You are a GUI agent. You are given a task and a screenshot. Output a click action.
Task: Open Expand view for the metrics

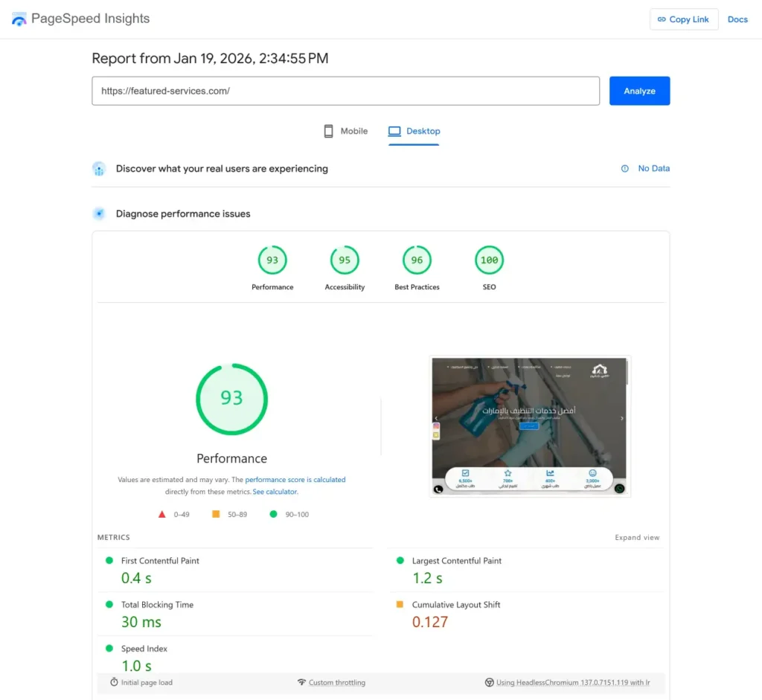coord(636,537)
